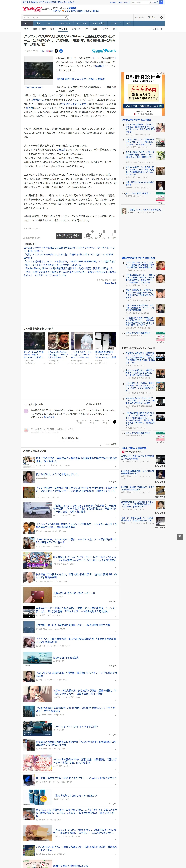Image resolution: width=186 pixels, height=868 pixels.
Task: Click the わかりやすい lightbulb reaction icon
Action: tap(100, 235)
